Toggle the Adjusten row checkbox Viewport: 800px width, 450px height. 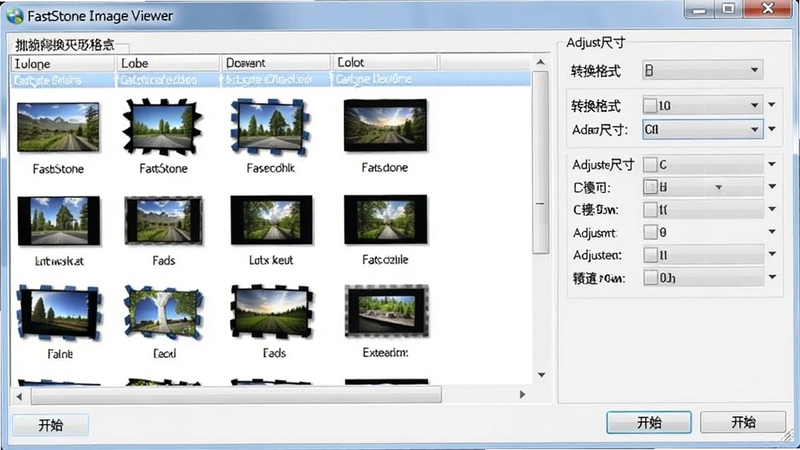(x=650, y=255)
